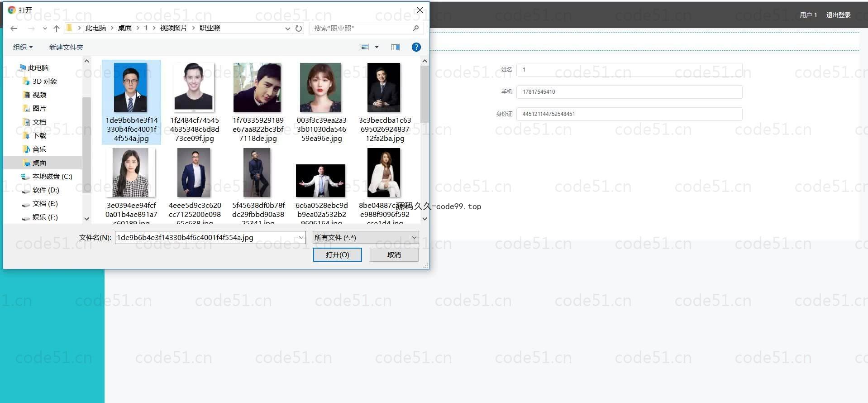This screenshot has height=403, width=868.
Task: Select image file starting with 4eee5d9c3c620
Action: (x=195, y=185)
